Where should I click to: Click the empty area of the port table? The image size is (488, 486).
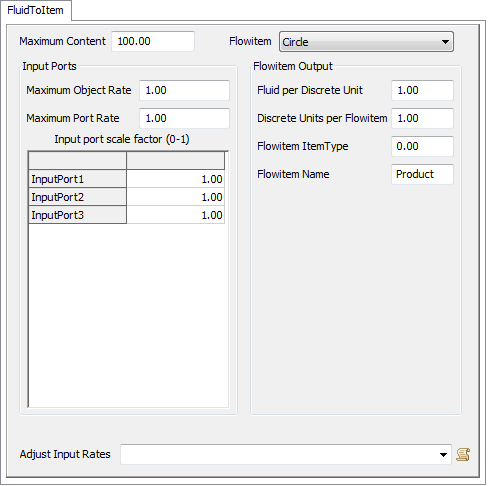click(x=128, y=315)
